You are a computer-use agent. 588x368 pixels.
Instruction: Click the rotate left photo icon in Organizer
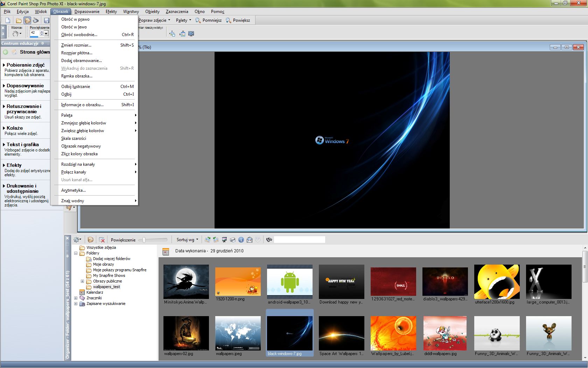[216, 240]
